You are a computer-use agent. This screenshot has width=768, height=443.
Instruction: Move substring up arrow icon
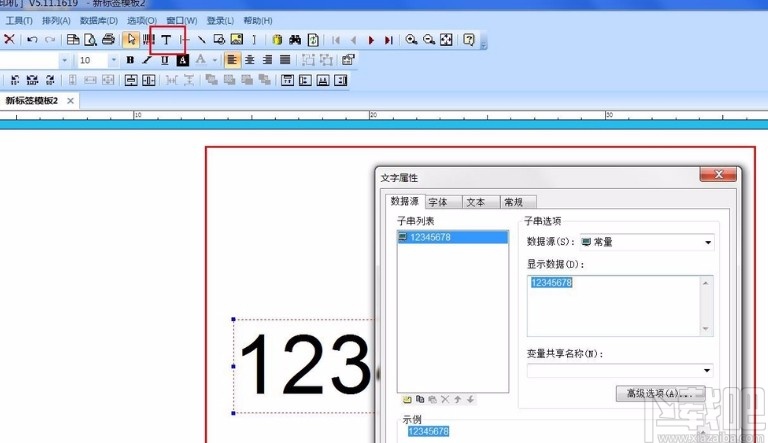pos(457,399)
